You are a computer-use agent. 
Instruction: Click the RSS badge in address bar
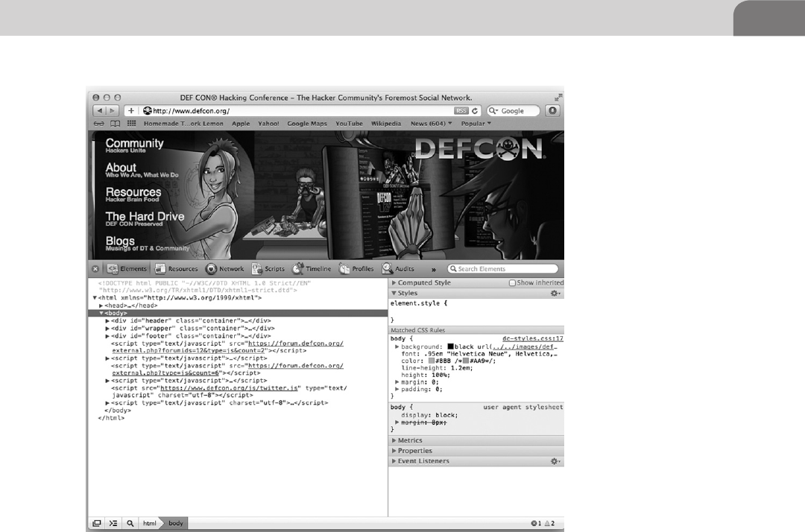(461, 111)
